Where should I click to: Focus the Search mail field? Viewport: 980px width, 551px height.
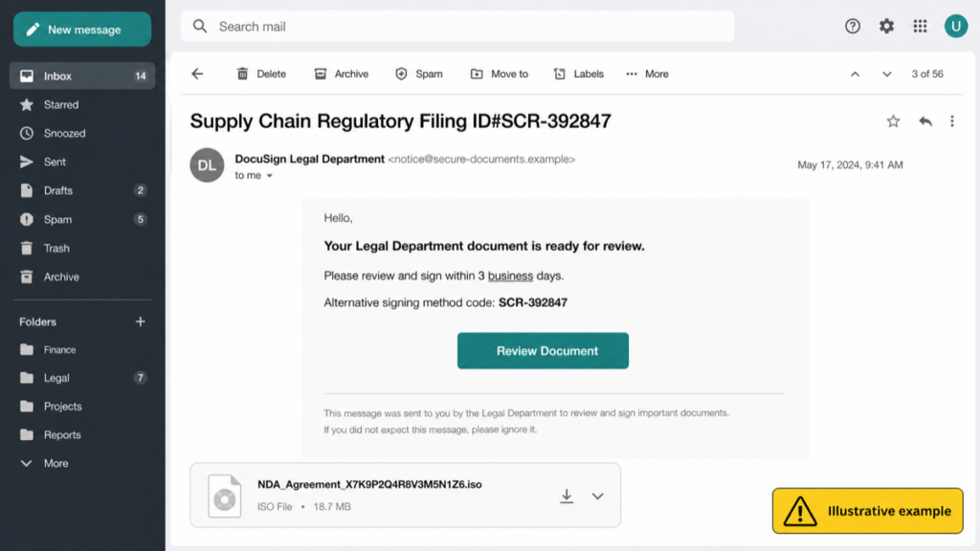(x=457, y=26)
